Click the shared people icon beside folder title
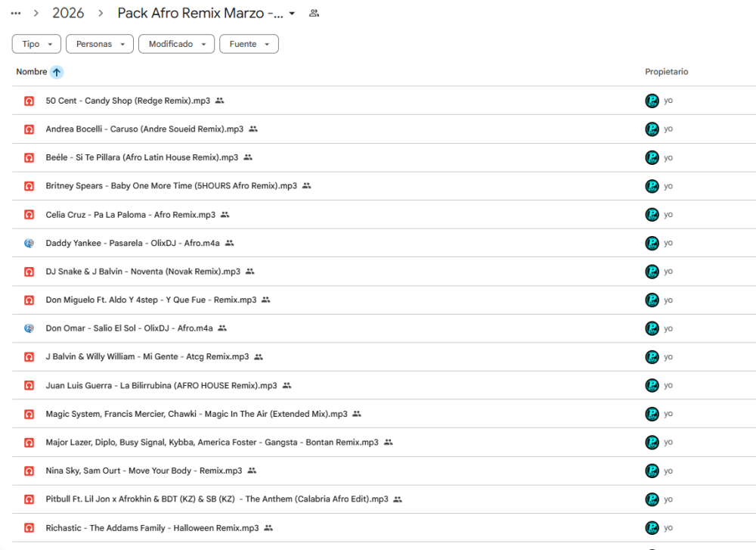The height and width of the screenshot is (550, 756). click(314, 13)
